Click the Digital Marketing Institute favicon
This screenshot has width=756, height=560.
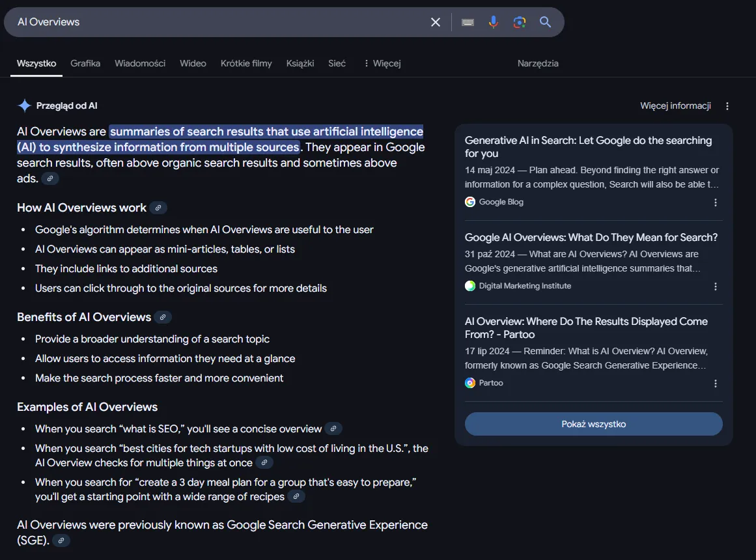coord(470,286)
